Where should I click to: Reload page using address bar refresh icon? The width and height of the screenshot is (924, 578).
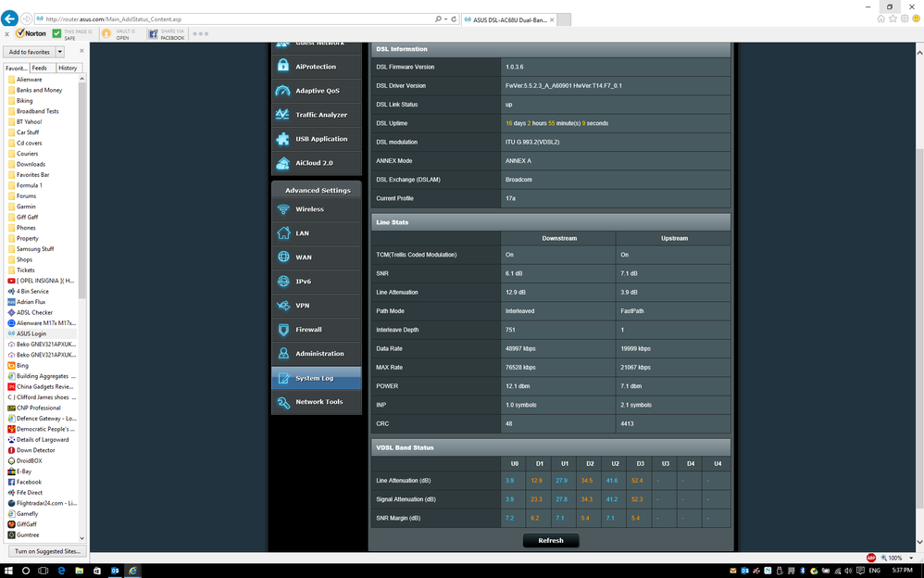point(454,19)
